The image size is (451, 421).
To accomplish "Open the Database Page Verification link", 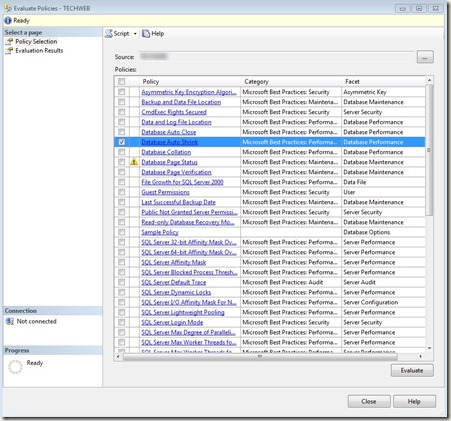I will 176,172.
